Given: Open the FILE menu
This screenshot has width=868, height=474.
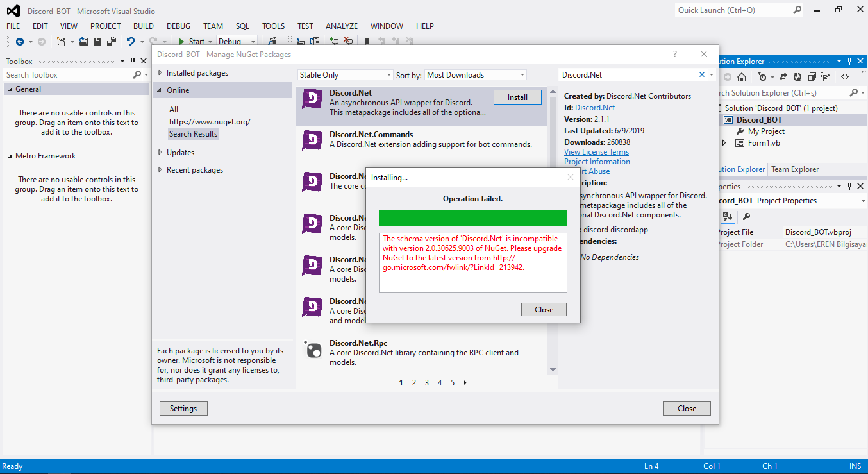Looking at the screenshot, I should pyautogui.click(x=13, y=26).
